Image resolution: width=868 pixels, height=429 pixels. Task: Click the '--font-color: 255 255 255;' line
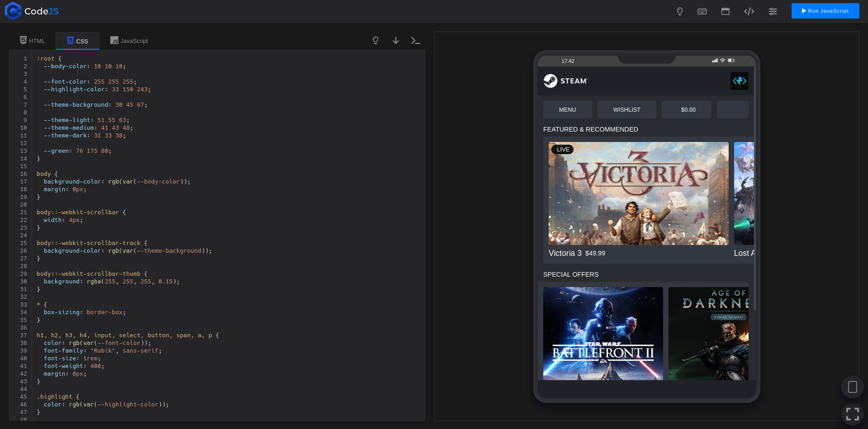[x=90, y=82]
